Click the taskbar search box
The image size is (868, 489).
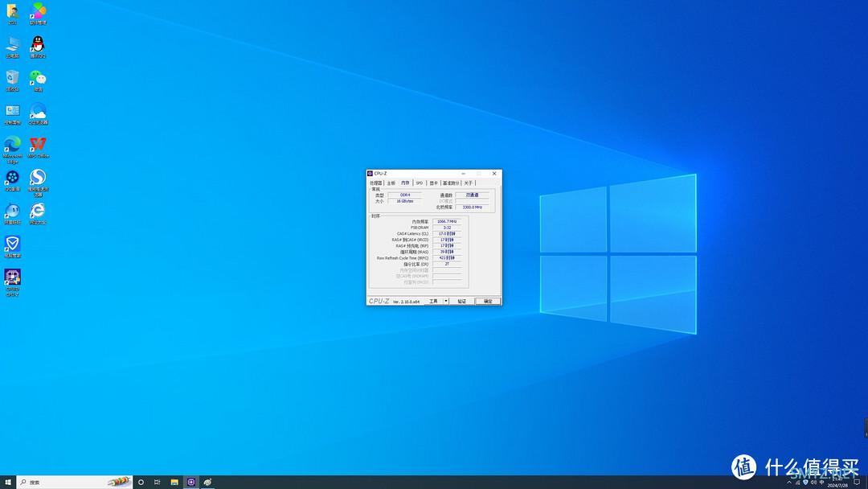pyautogui.click(x=75, y=483)
